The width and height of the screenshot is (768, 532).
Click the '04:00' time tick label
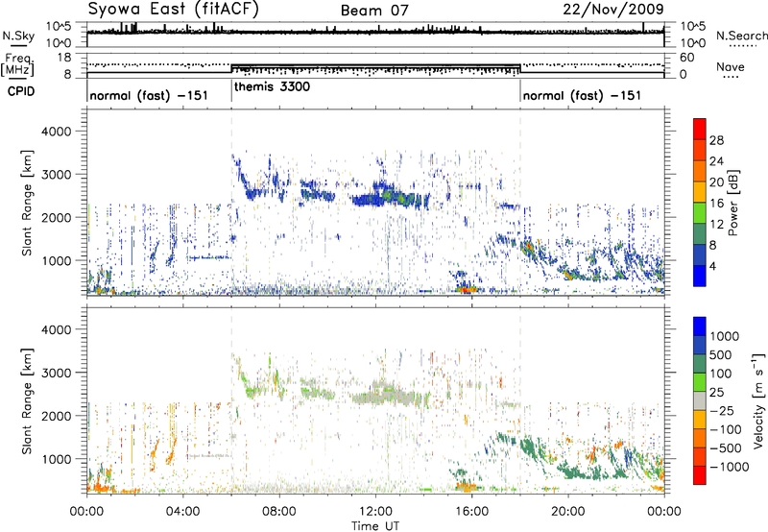[182, 512]
